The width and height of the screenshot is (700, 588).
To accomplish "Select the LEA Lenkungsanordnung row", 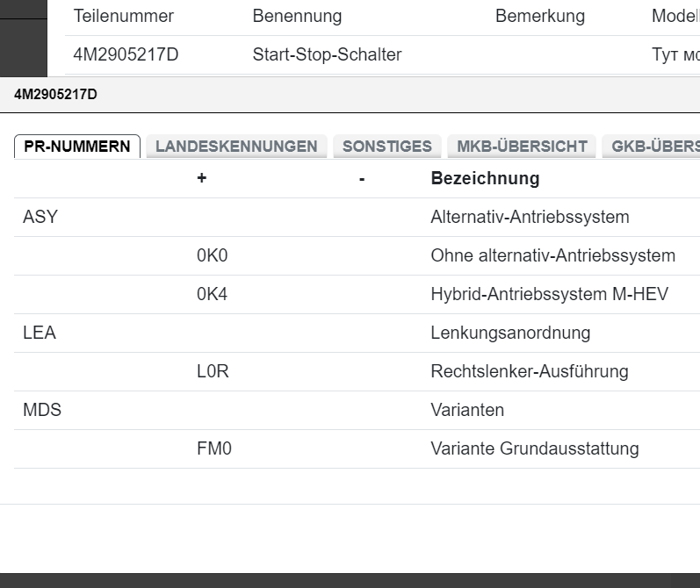I will (40, 333).
